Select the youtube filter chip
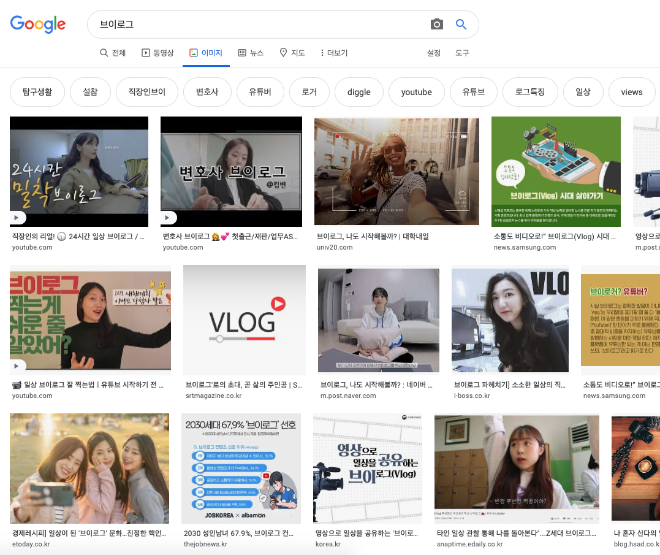The width and height of the screenshot is (660, 555). (416, 92)
